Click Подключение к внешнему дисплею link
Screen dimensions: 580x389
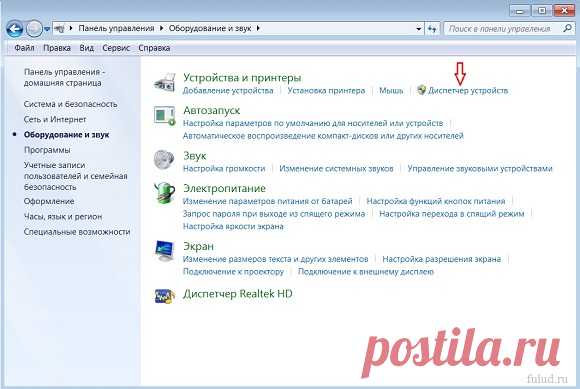tap(365, 272)
